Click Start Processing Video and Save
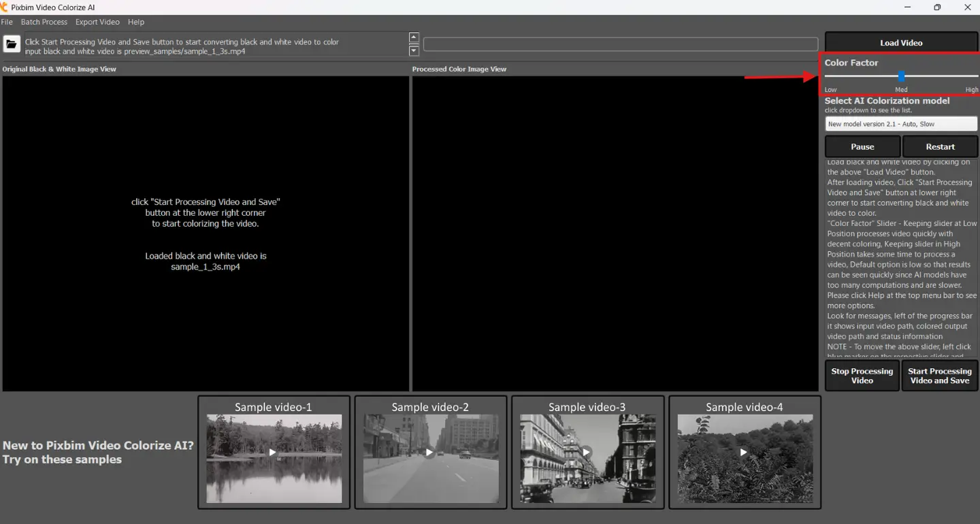This screenshot has height=524, width=980. tap(940, 376)
